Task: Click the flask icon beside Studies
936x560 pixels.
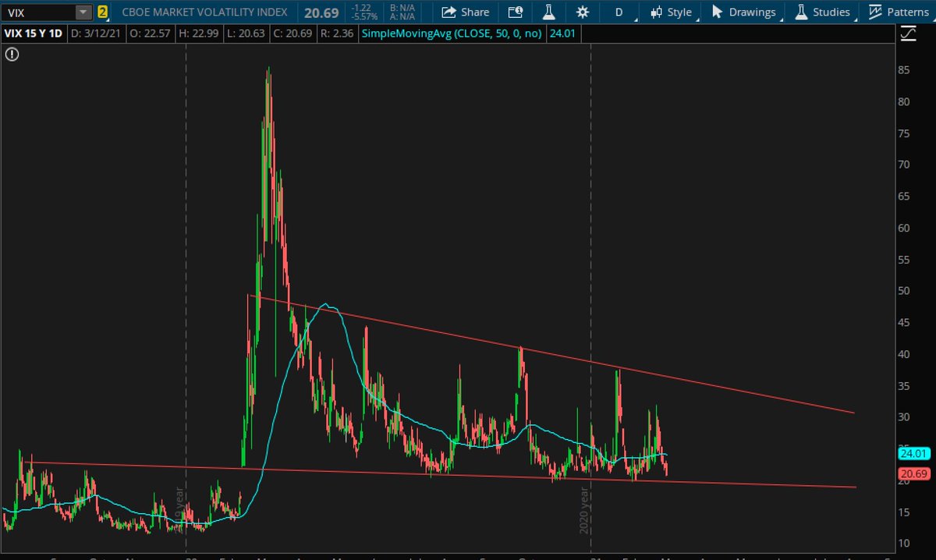Action: pyautogui.click(x=800, y=12)
